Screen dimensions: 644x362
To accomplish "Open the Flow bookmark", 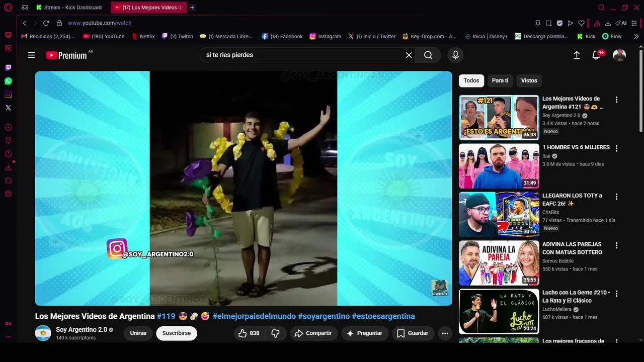I will tap(612, 37).
